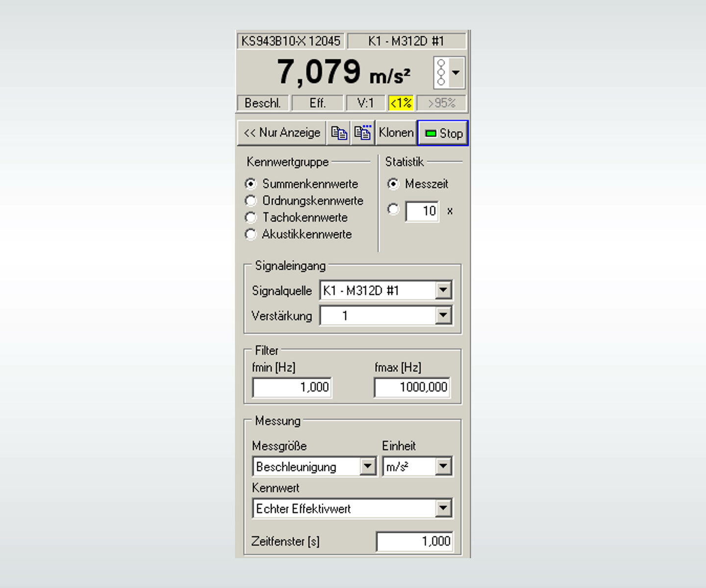Click the copy-with-dots icon beside Klonen
This screenshot has height=588, width=706.
(x=363, y=133)
